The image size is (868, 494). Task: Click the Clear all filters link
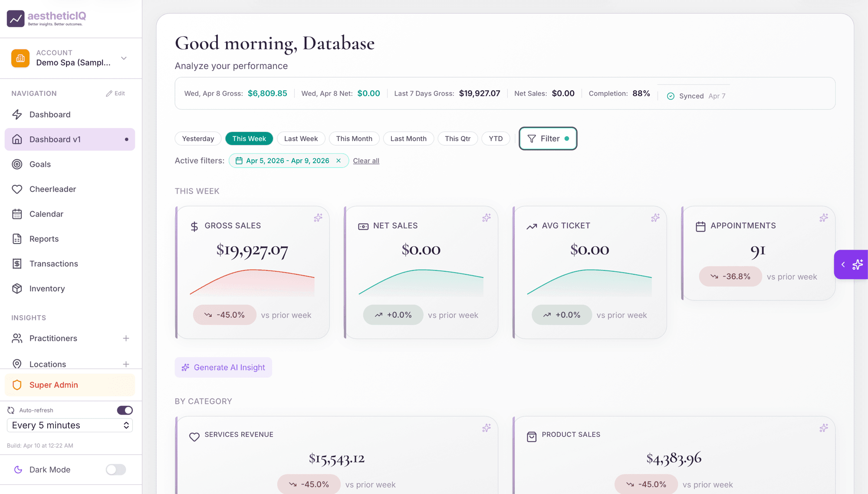click(x=366, y=161)
